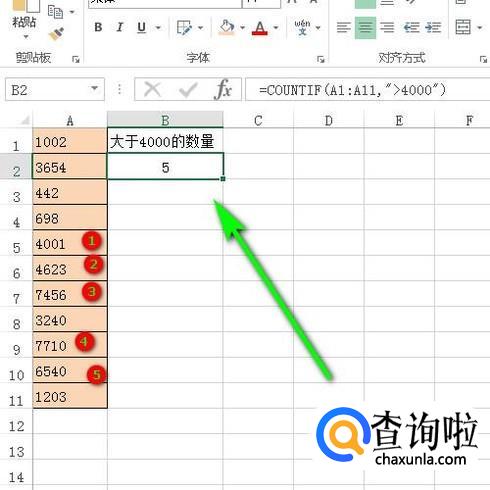This screenshot has width=490, height=490.
Task: Toggle Italic formatting
Action: pyautogui.click(x=120, y=27)
